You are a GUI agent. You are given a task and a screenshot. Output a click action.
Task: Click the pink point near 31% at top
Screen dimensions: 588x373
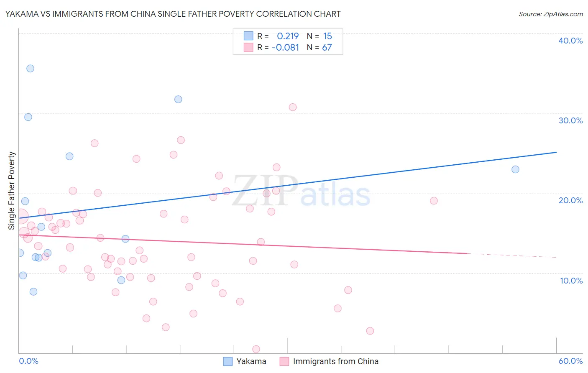[293, 107]
